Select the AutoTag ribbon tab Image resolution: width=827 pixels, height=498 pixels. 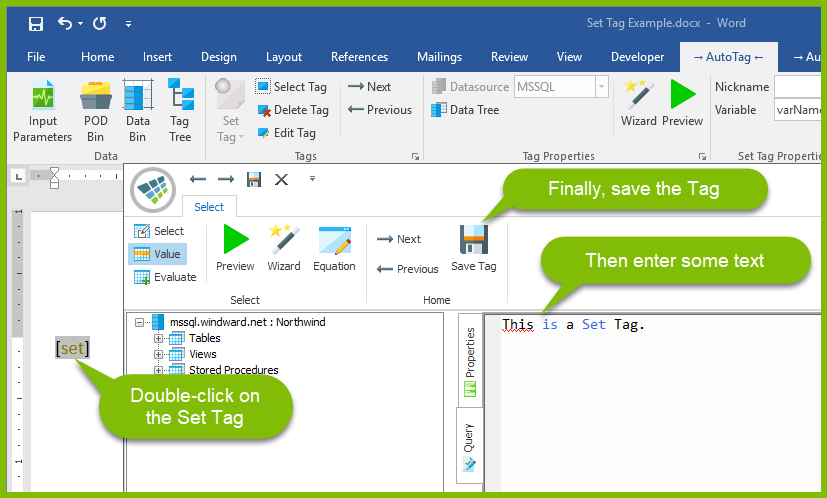click(728, 57)
